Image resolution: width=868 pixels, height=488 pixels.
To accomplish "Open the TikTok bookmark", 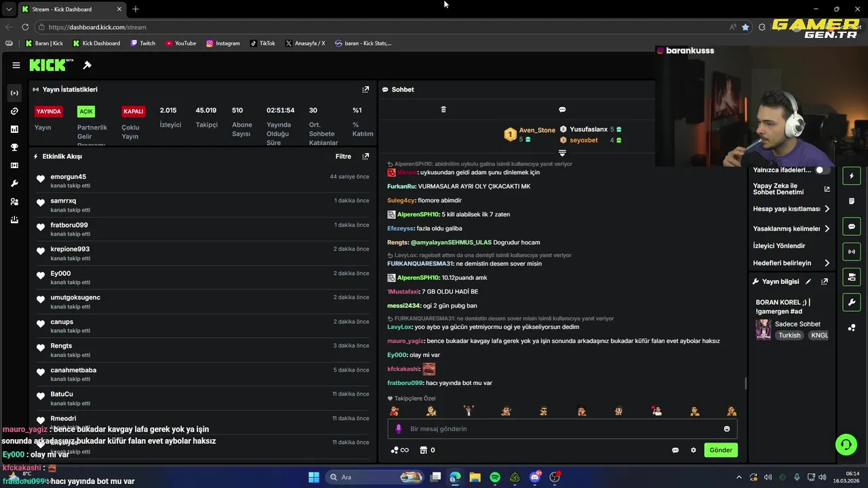I will 262,43.
